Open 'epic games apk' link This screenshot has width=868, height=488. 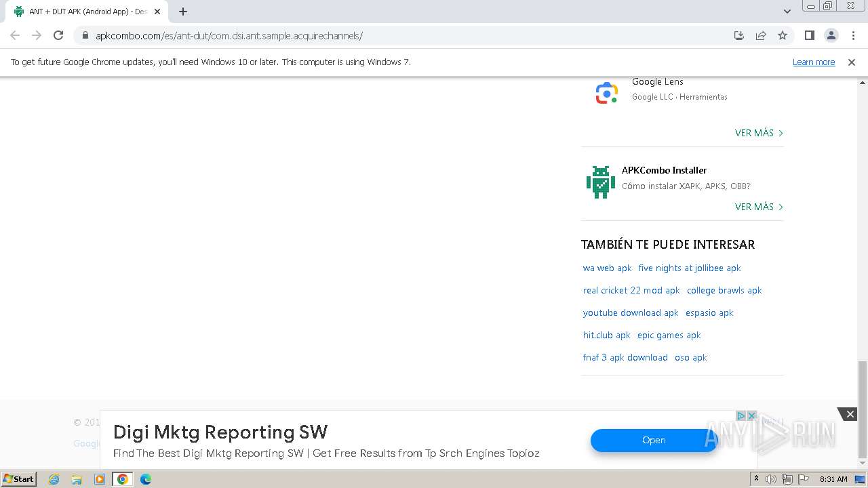(669, 335)
